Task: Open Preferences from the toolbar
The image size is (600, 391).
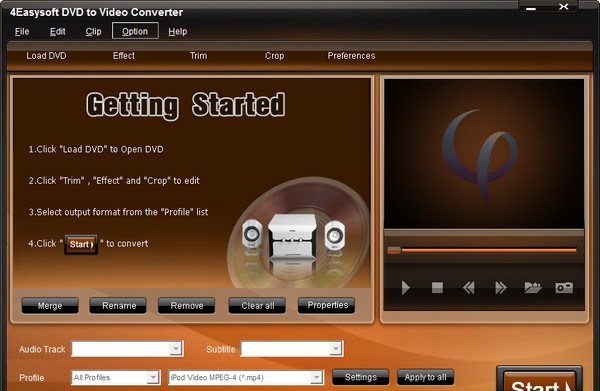Action: [x=351, y=56]
